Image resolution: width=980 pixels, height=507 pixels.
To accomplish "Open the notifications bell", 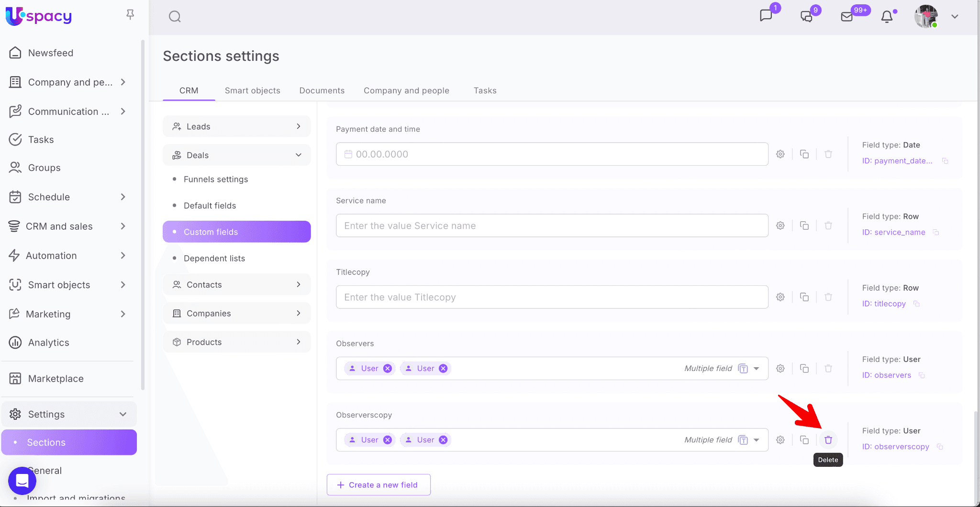I will (x=887, y=17).
